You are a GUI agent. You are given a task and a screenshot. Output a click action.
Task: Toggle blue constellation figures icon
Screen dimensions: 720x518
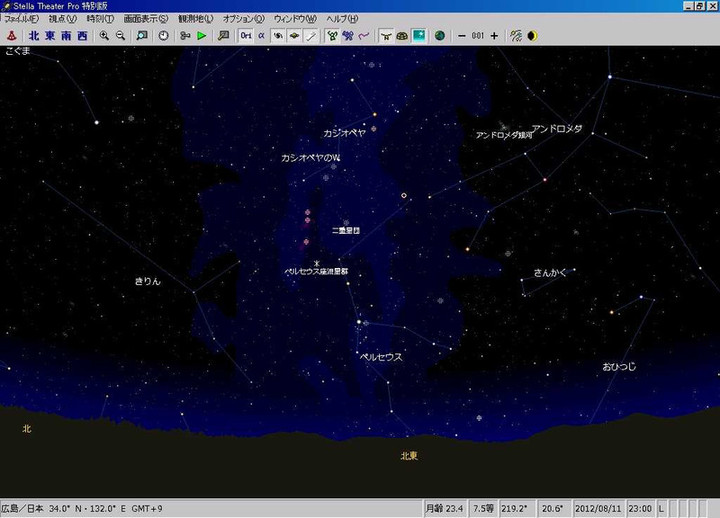click(348, 36)
